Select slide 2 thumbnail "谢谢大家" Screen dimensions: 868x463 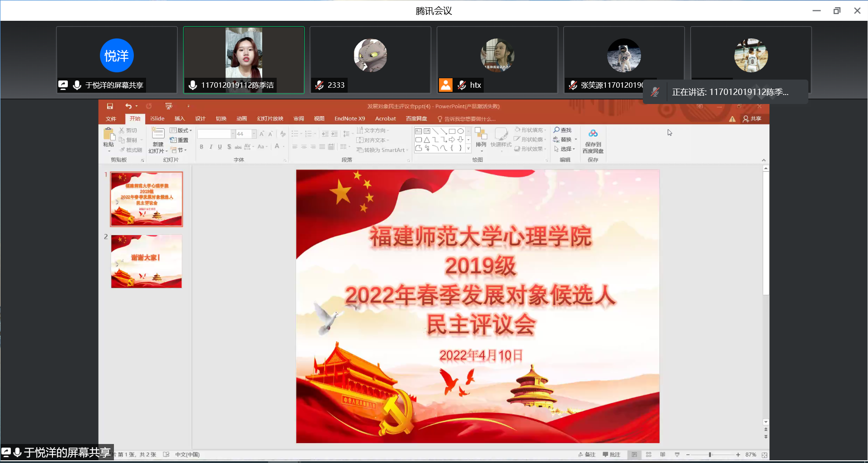(x=146, y=261)
